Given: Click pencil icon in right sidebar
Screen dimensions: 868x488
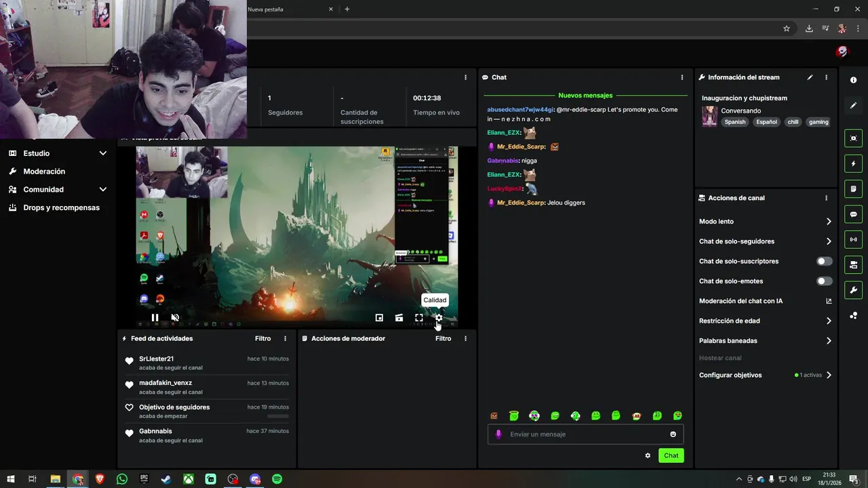Looking at the screenshot, I should click(x=853, y=105).
